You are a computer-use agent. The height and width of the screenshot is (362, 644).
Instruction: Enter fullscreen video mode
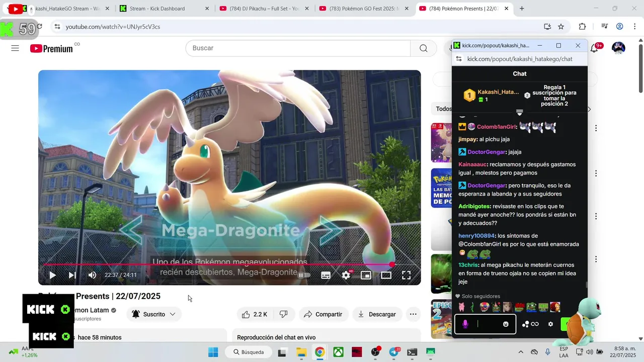(x=406, y=275)
